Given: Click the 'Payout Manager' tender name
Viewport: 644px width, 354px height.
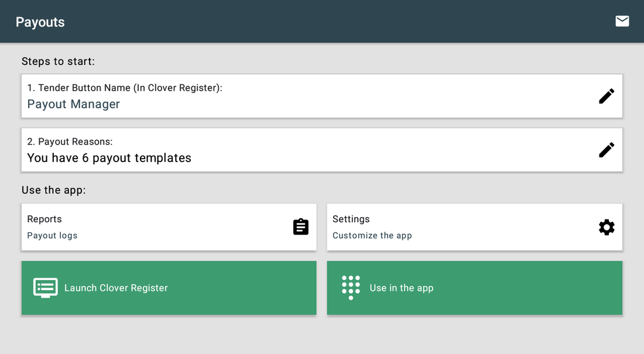Looking at the screenshot, I should (74, 104).
